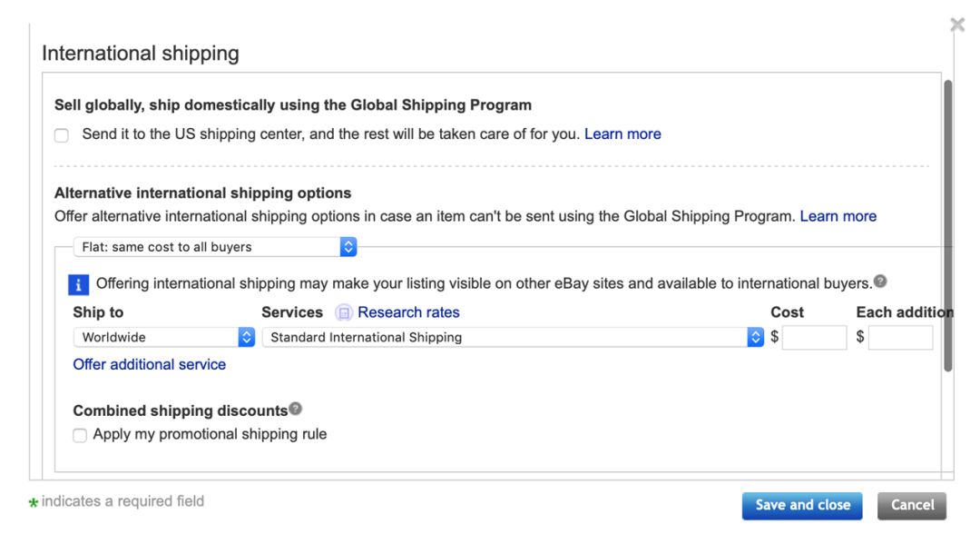Open Learn more about the Global Shipping Program
The image size is (980, 534).
(x=623, y=133)
